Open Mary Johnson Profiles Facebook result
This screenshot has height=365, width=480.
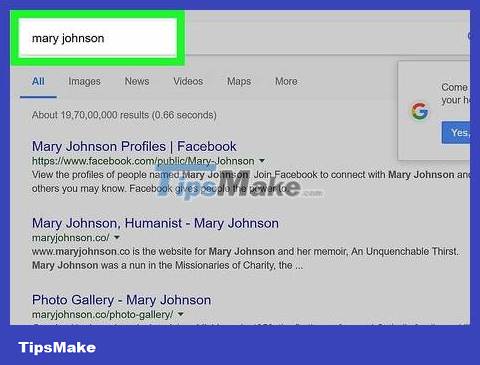[134, 146]
